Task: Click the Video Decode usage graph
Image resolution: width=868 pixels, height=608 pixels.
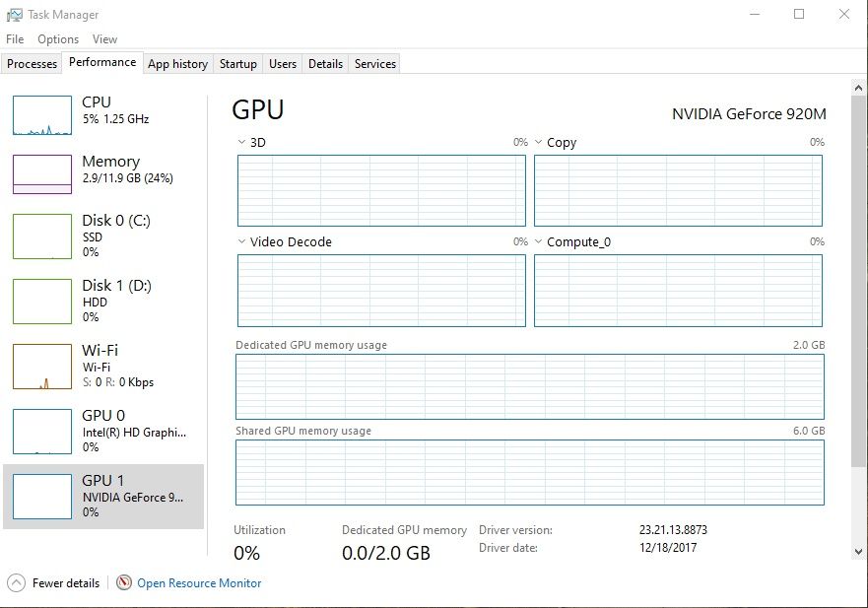Action: point(381,290)
